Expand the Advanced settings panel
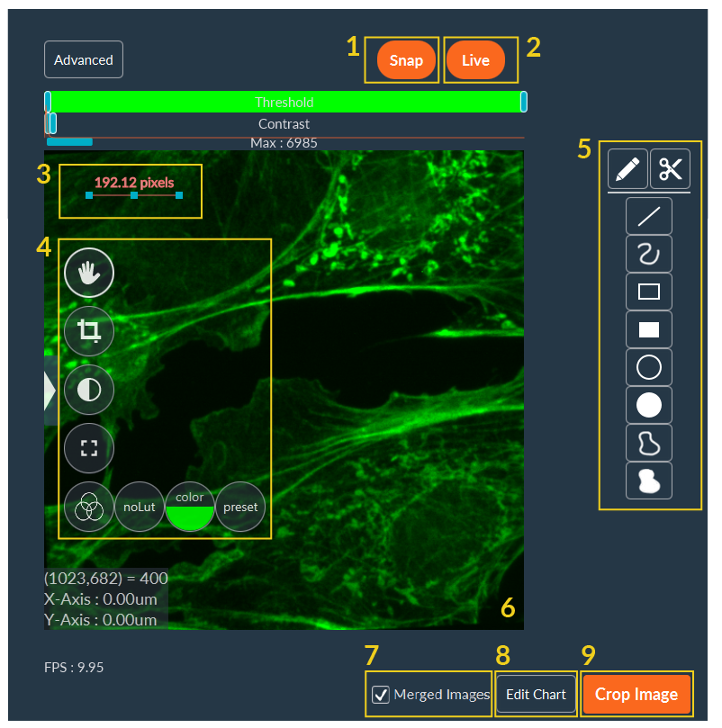The height and width of the screenshot is (728, 722). (x=83, y=59)
